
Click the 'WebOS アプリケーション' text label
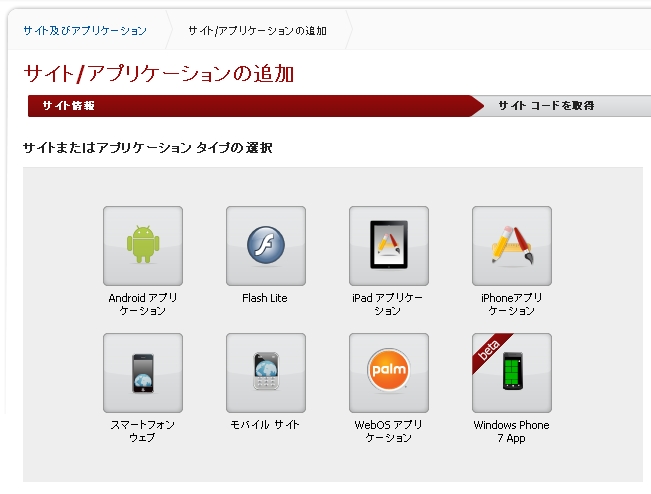coord(388,431)
